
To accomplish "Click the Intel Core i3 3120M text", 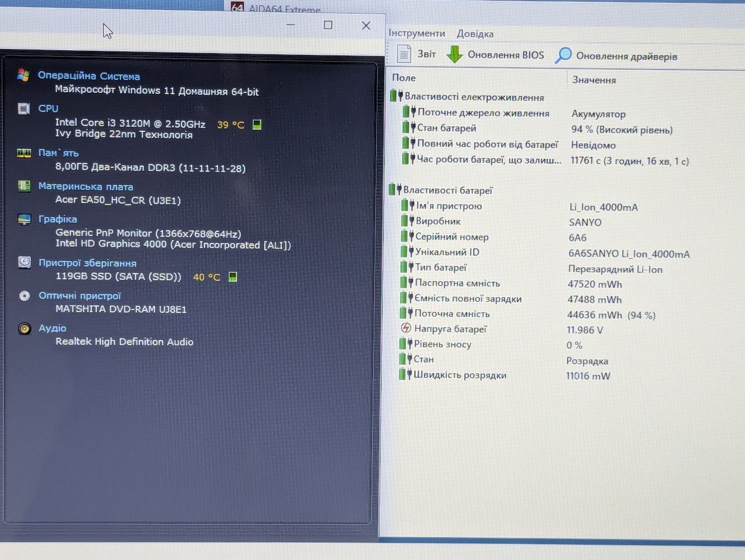I will pos(130,123).
